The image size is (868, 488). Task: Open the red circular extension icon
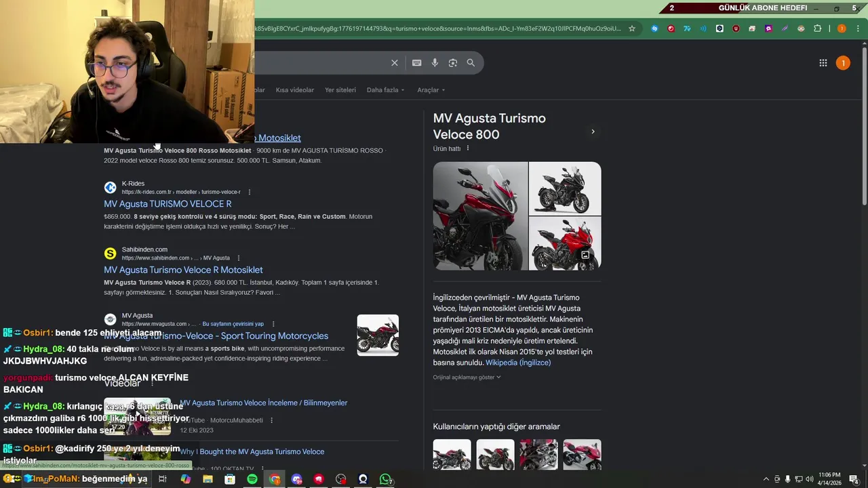[671, 28]
